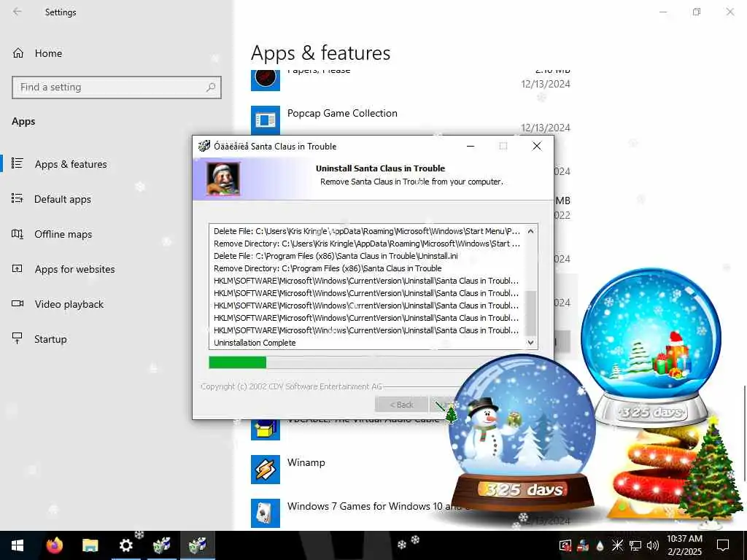Click the Find a setting search box

coord(116,87)
